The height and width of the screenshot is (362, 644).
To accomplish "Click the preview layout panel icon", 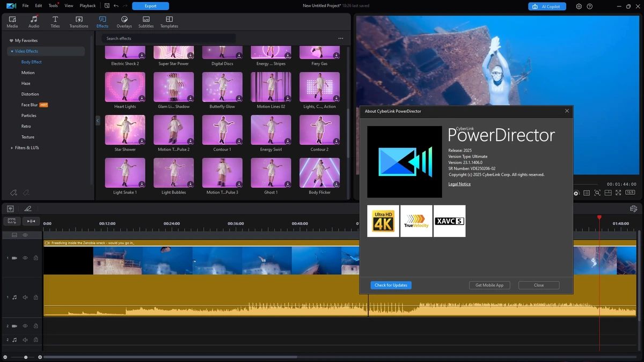I will [608, 193].
